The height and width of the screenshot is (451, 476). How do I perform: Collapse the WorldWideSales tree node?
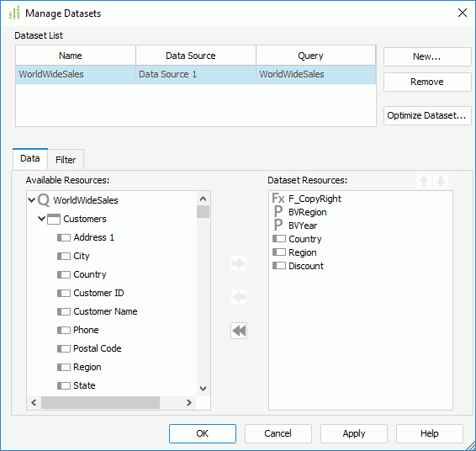click(32, 200)
